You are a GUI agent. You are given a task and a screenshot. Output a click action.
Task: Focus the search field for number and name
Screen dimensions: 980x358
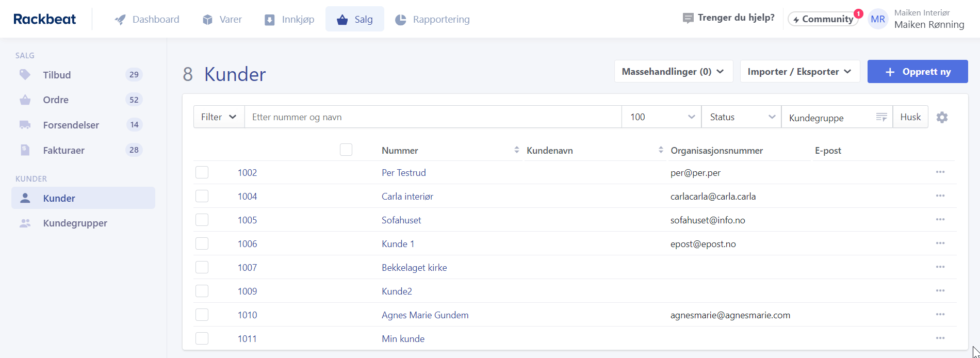[x=432, y=117]
